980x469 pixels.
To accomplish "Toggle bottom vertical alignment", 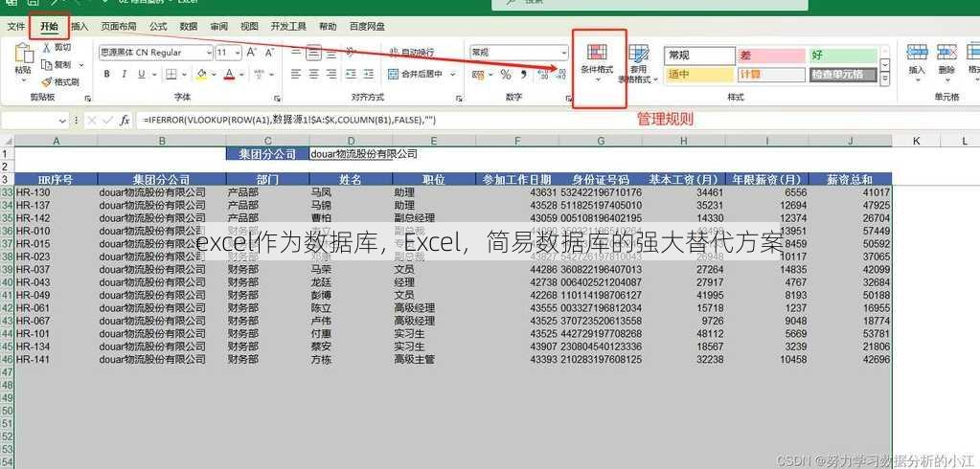I will tap(331, 53).
